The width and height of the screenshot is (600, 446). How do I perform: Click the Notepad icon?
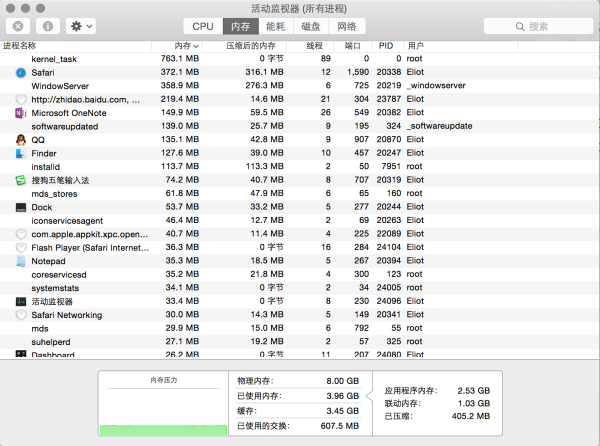pyautogui.click(x=21, y=261)
